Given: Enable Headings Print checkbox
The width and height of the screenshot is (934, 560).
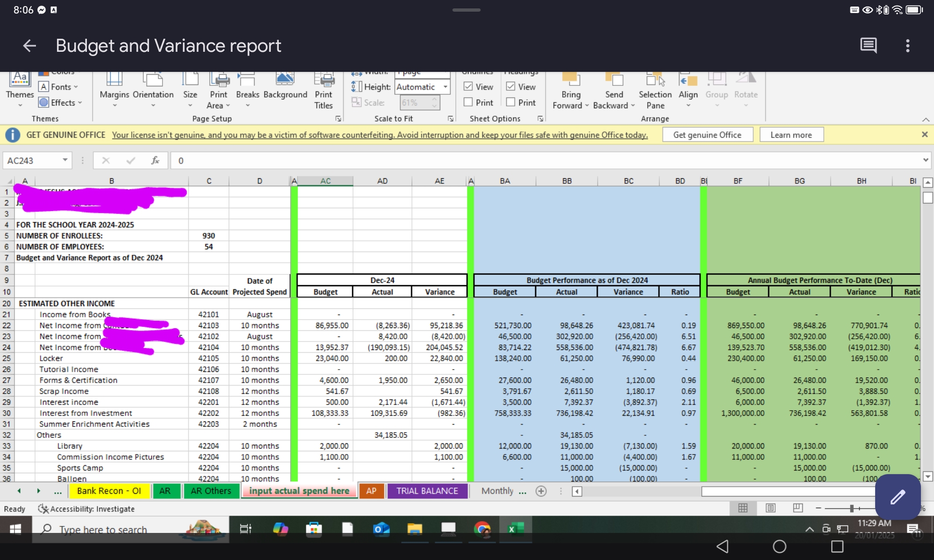Looking at the screenshot, I should point(511,102).
